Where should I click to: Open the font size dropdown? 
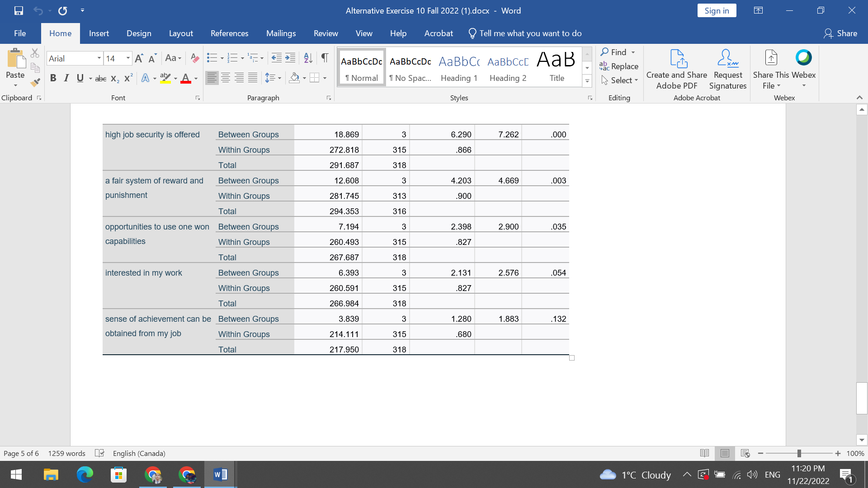(127, 58)
